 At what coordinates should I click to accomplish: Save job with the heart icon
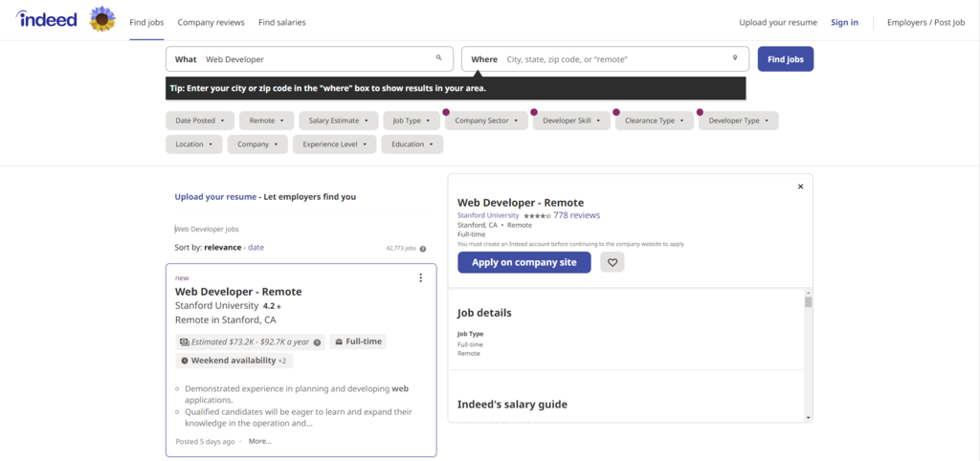612,262
